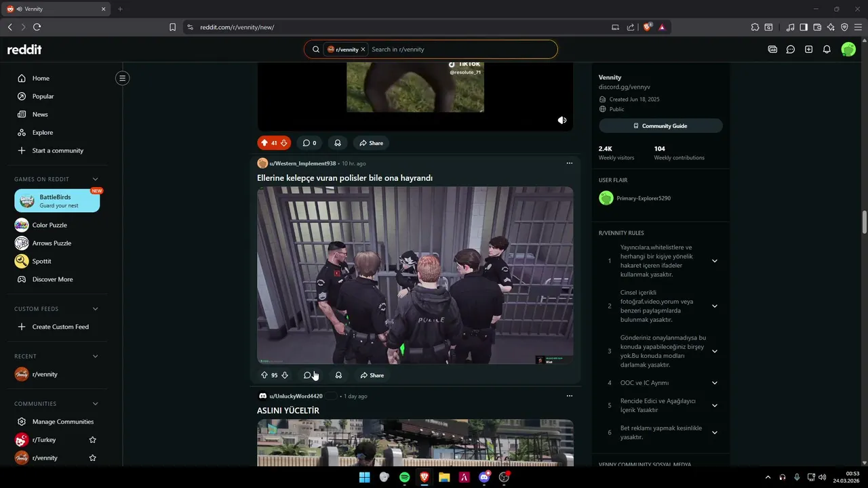868x488 pixels.
Task: Upvote the post with 41 points
Action: coord(264,143)
